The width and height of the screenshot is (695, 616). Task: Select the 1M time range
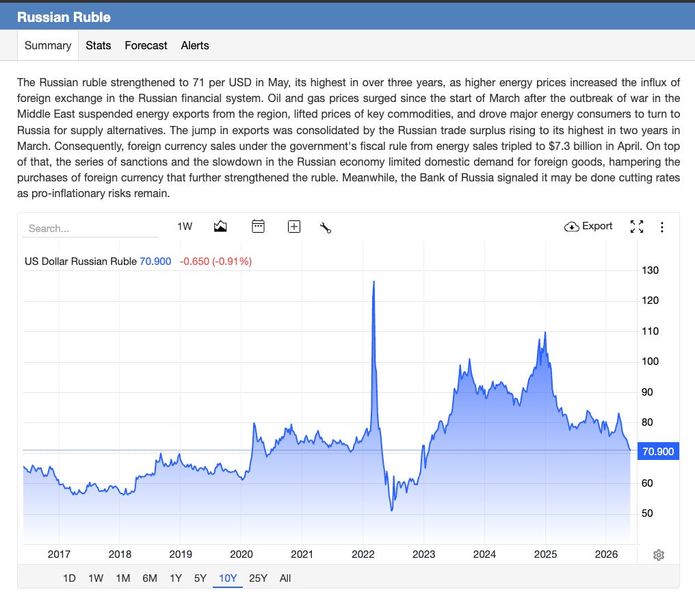122,578
